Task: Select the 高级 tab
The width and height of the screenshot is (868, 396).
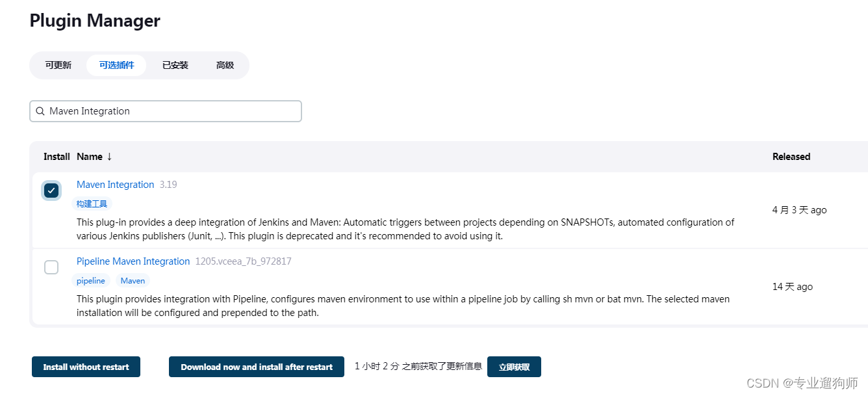Action: click(225, 65)
